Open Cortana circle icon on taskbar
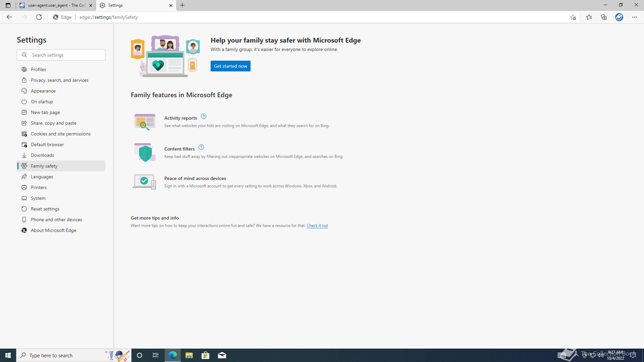This screenshot has width=644, height=362. point(140,355)
